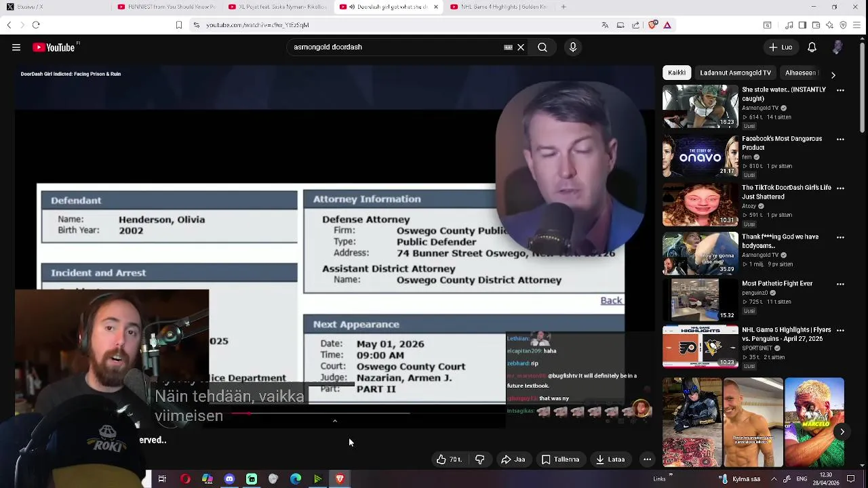Run search with magnifier button
Screen dimensions: 868x488
[542, 47]
